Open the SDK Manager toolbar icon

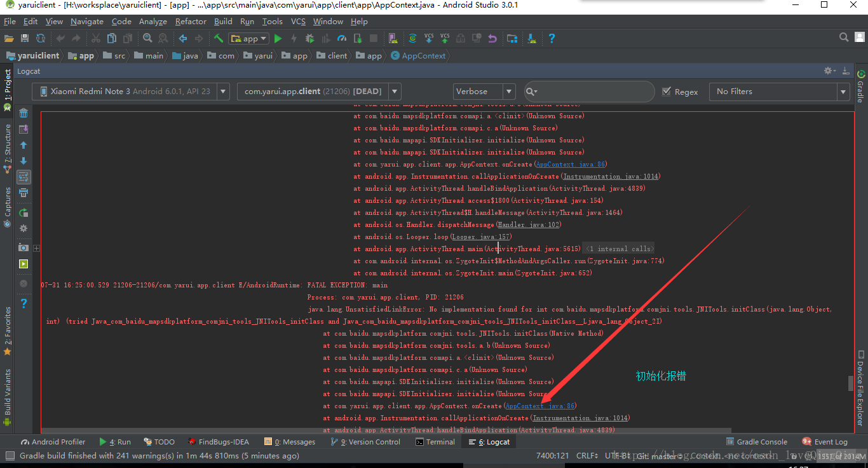pos(532,38)
